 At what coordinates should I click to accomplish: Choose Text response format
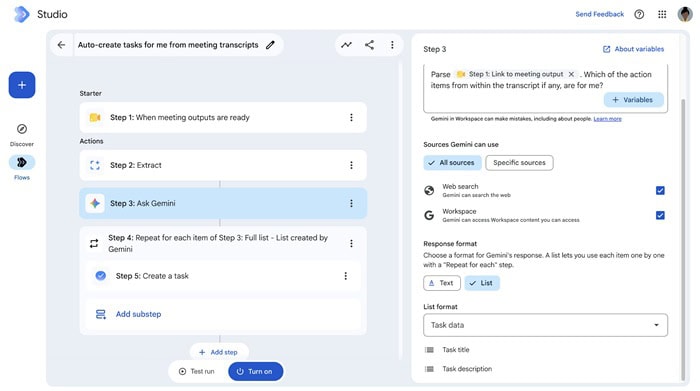pos(442,283)
